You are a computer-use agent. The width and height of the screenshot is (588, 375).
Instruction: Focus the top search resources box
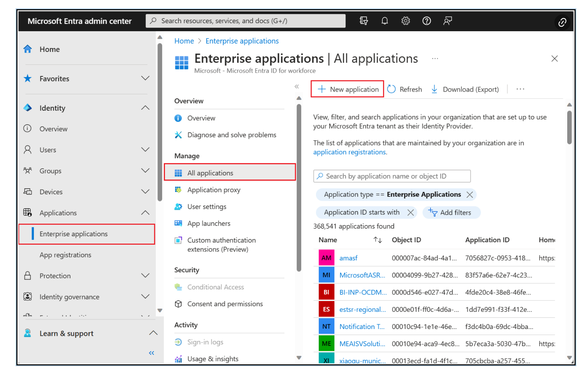click(246, 21)
